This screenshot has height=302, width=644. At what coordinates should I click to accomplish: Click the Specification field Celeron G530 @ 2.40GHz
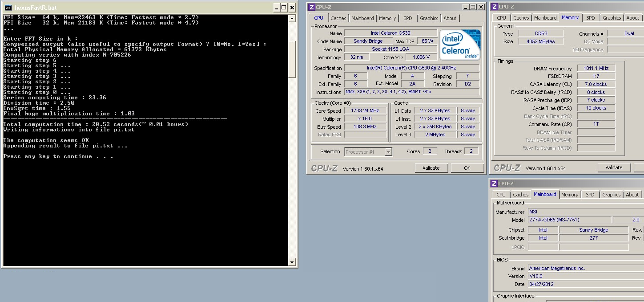[412, 68]
